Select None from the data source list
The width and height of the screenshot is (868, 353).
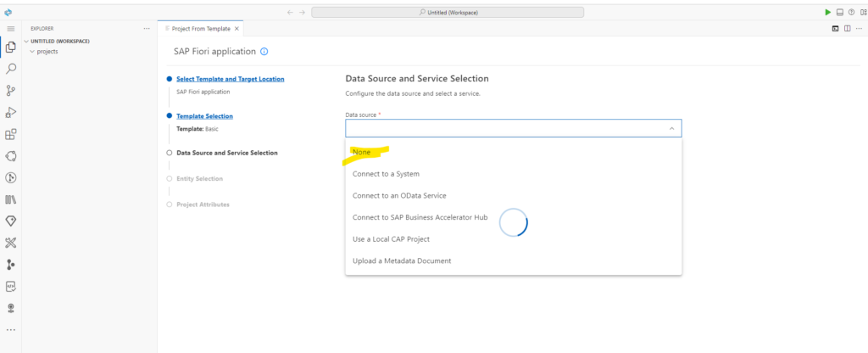click(513, 152)
